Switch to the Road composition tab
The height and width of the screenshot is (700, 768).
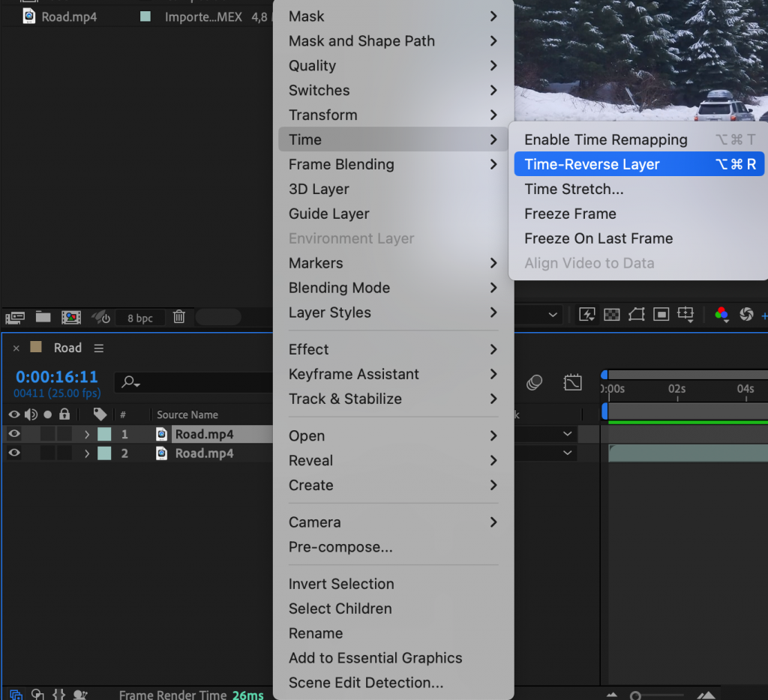(x=66, y=347)
